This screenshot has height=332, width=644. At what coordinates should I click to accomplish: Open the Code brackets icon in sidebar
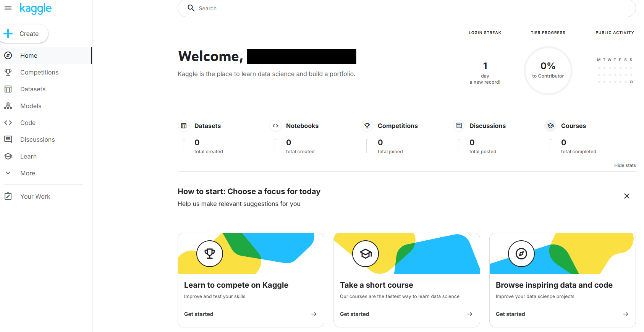pos(8,123)
